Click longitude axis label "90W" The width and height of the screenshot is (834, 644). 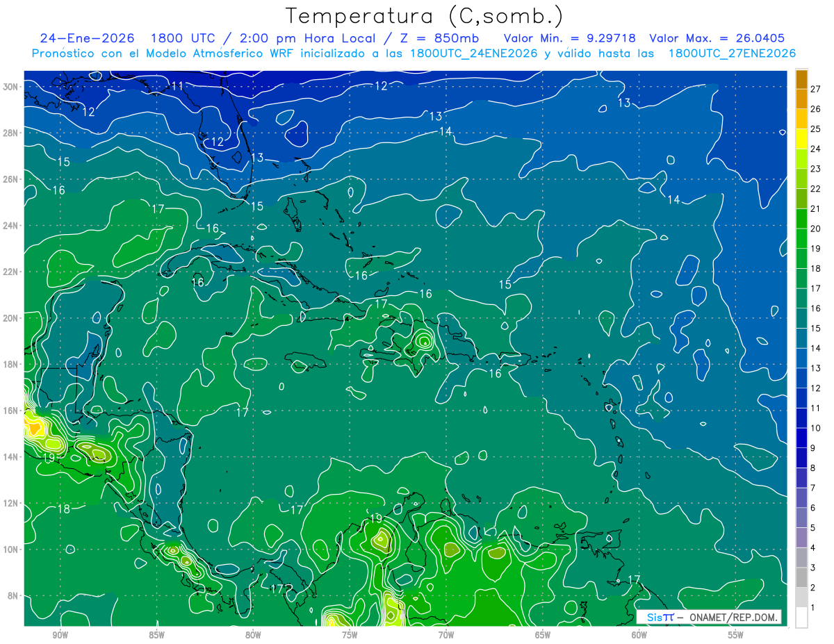coord(60,636)
